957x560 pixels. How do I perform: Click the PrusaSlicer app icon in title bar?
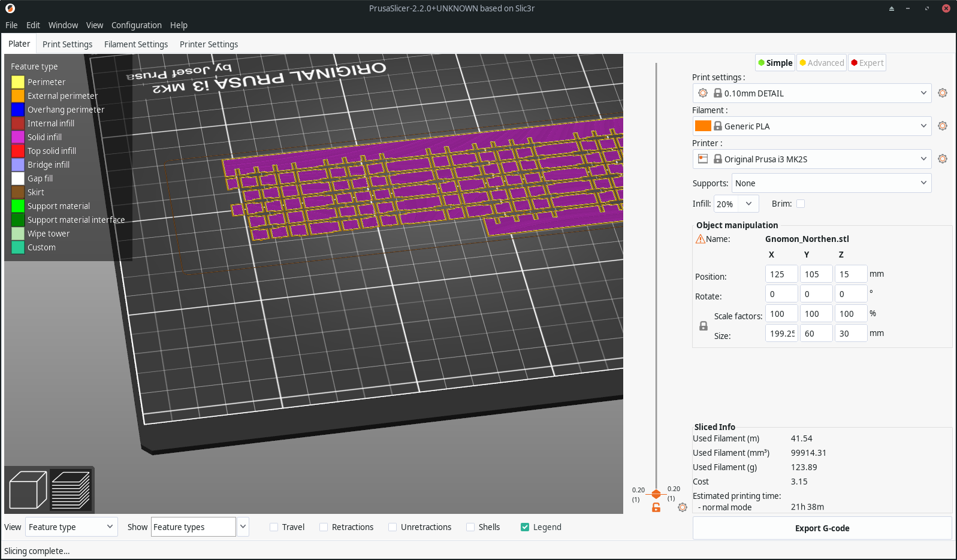10,8
